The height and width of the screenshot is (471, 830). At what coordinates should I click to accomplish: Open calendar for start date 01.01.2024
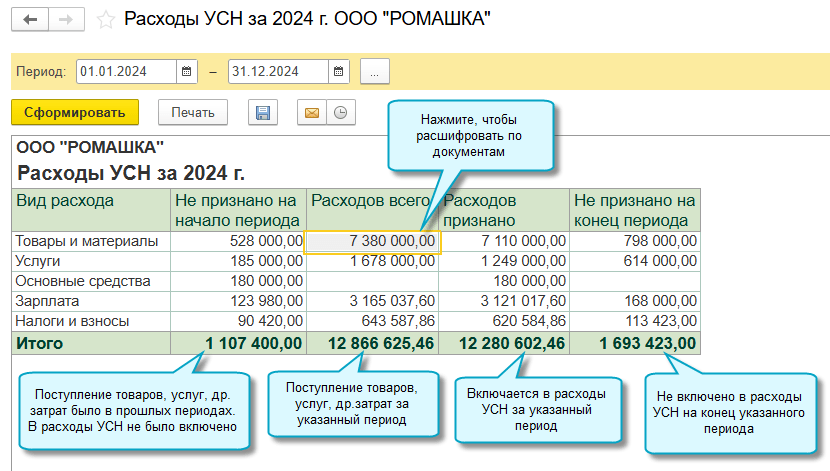(187, 72)
